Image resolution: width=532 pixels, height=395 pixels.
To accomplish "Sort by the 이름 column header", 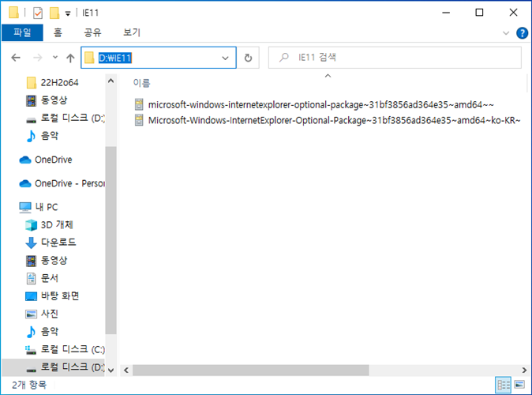I will 141,82.
